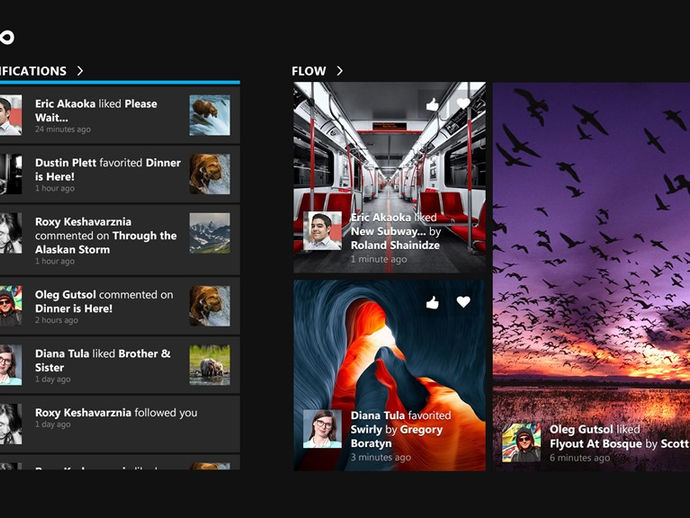Viewport: 690px width, 518px height.
Task: Open the Swirly canyon flow photo
Action: click(389, 375)
